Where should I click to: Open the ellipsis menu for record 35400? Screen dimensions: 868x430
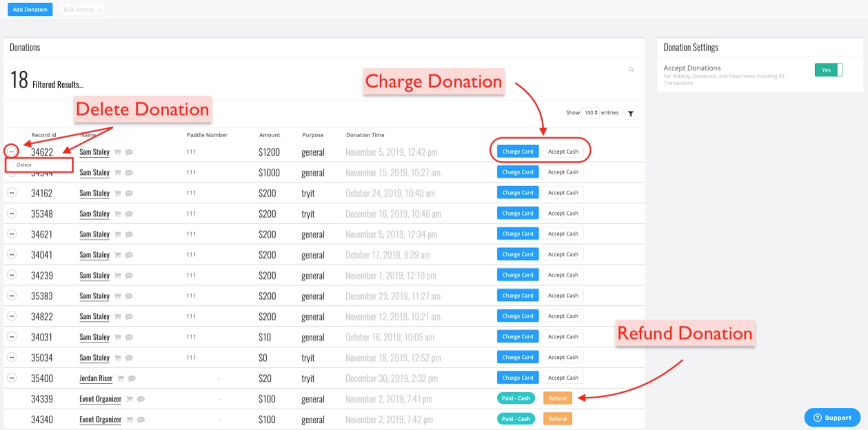coord(12,378)
